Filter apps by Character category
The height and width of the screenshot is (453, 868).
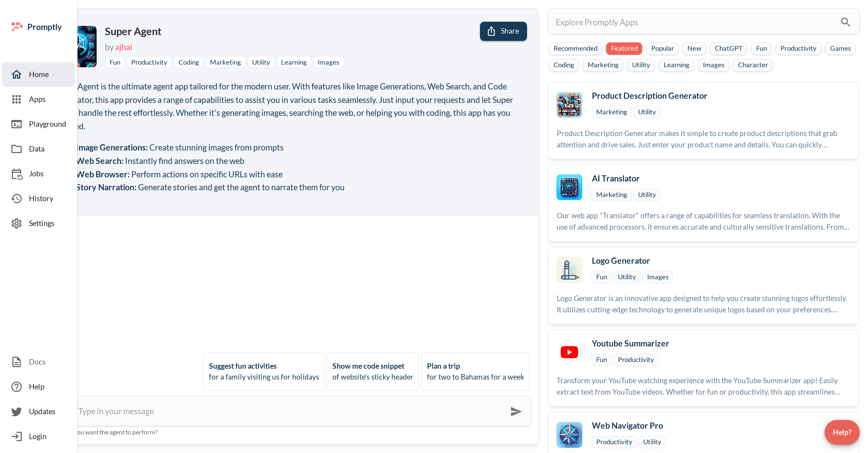753,65
